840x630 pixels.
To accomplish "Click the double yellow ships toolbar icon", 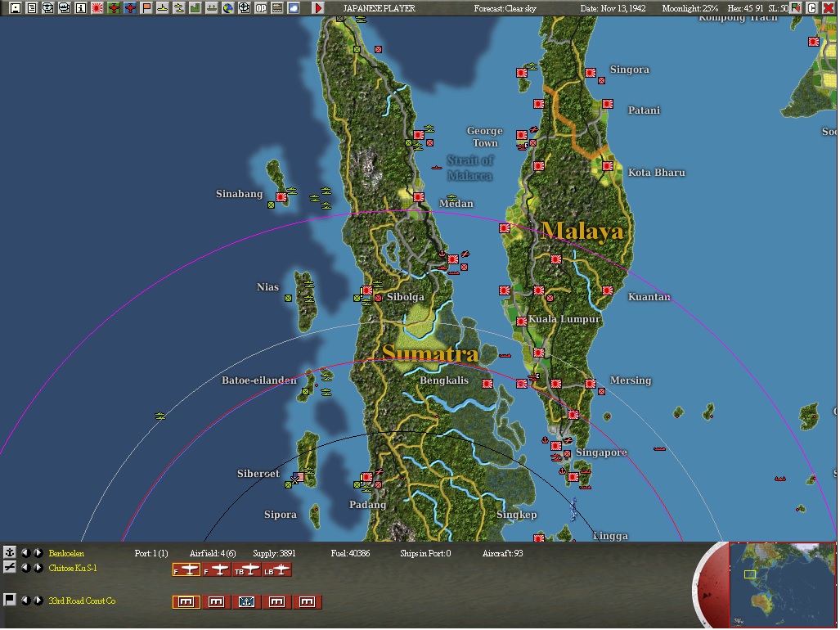I will coord(179,8).
